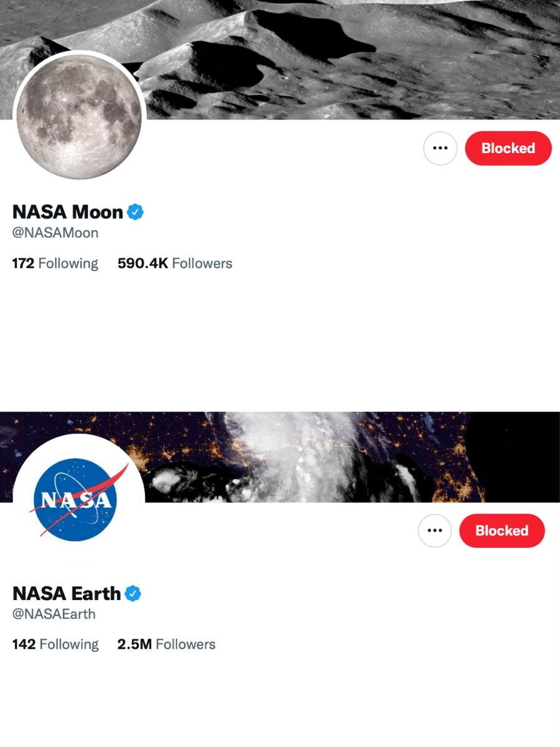Screen dimensions: 560x747
Task: Open more options for NASA Earth profile
Action: click(x=434, y=530)
